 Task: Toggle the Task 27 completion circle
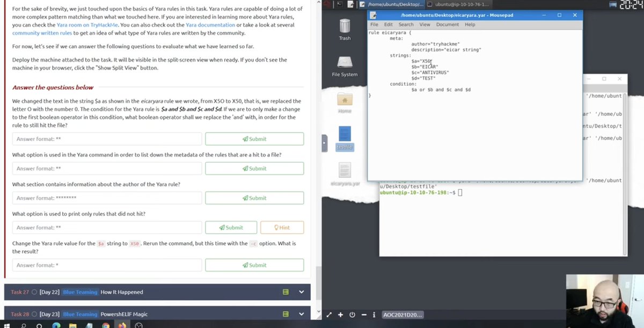34,292
